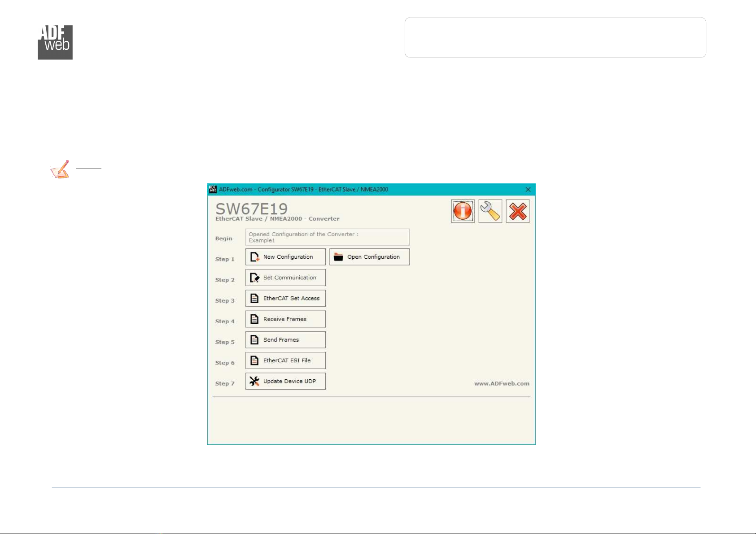Close the Configurator SW67E19 window
756x534 pixels.
pyautogui.click(x=528, y=190)
